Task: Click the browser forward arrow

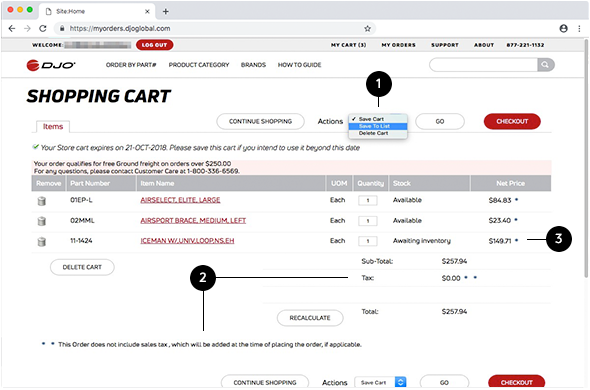Action: coord(27,29)
